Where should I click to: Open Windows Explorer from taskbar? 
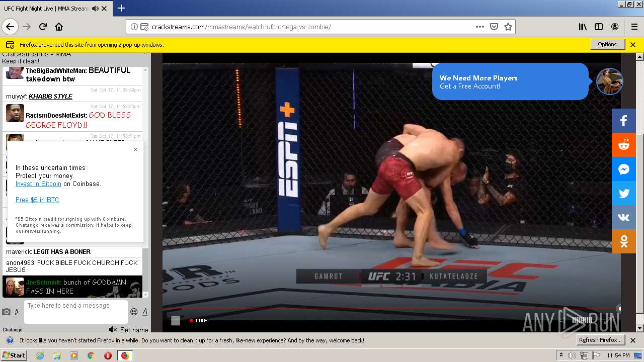coord(57,355)
